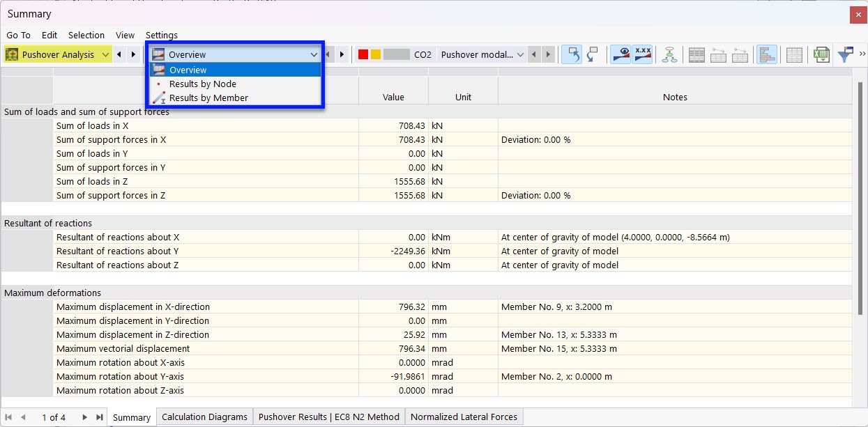Select Results by Node in dropdown

pos(202,84)
